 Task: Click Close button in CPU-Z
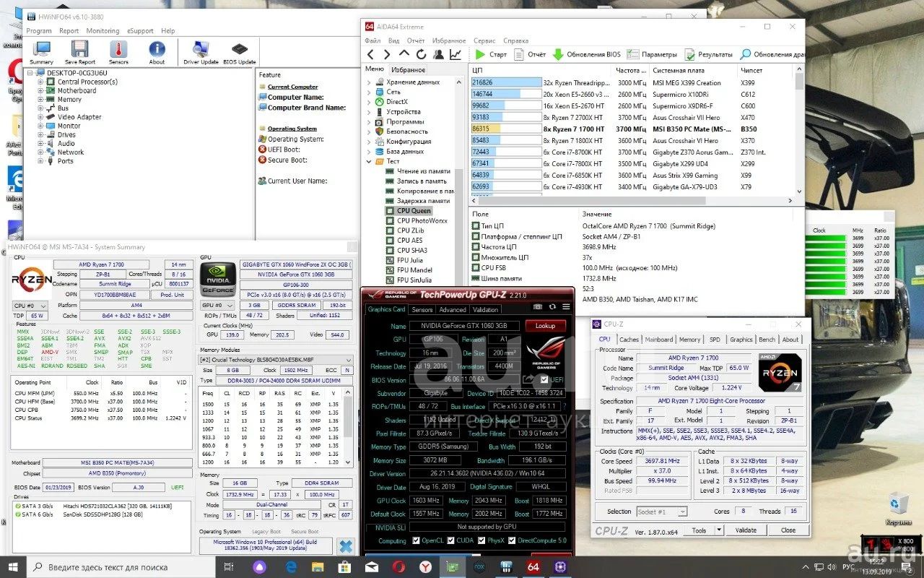788,530
